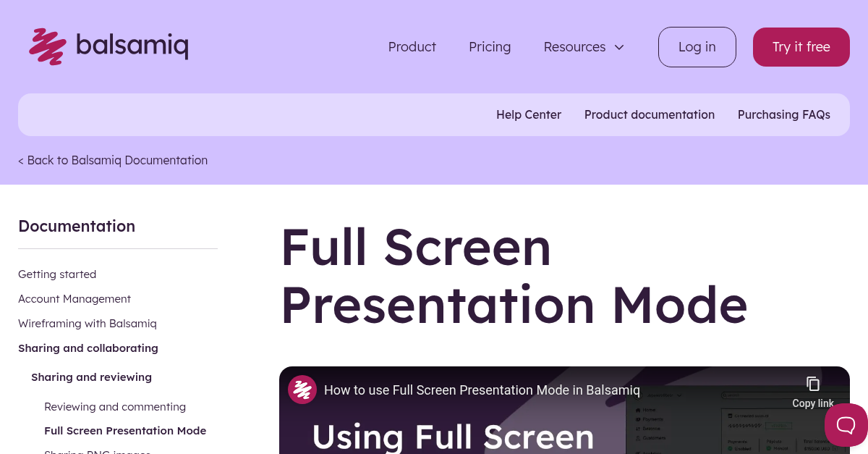Open the Reviewing and commenting page
Screen dimensions: 868x454
(x=115, y=406)
